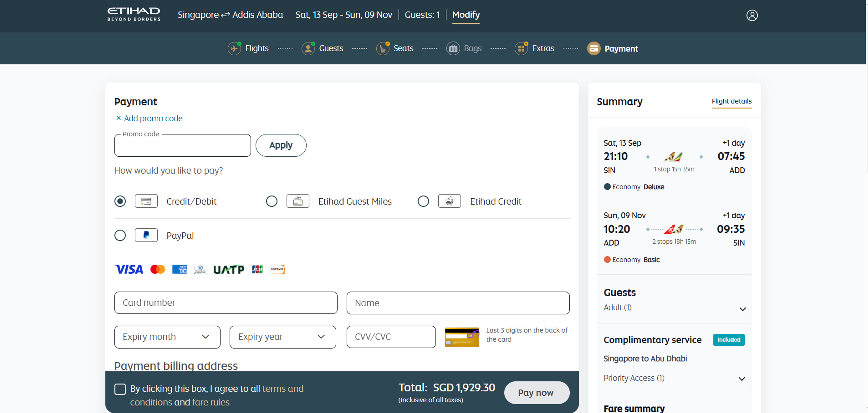The height and width of the screenshot is (413, 868).
Task: Click the Etihad Guest Miles icon
Action: (x=298, y=201)
